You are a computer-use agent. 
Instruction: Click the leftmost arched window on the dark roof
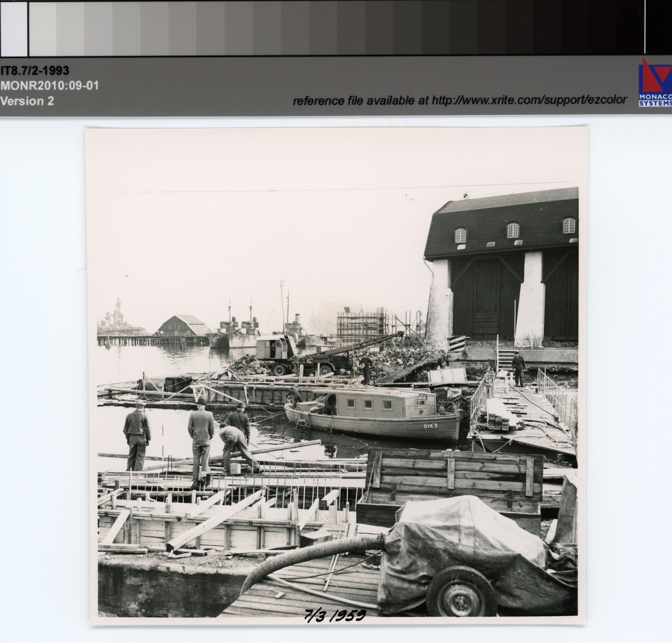[x=460, y=235]
